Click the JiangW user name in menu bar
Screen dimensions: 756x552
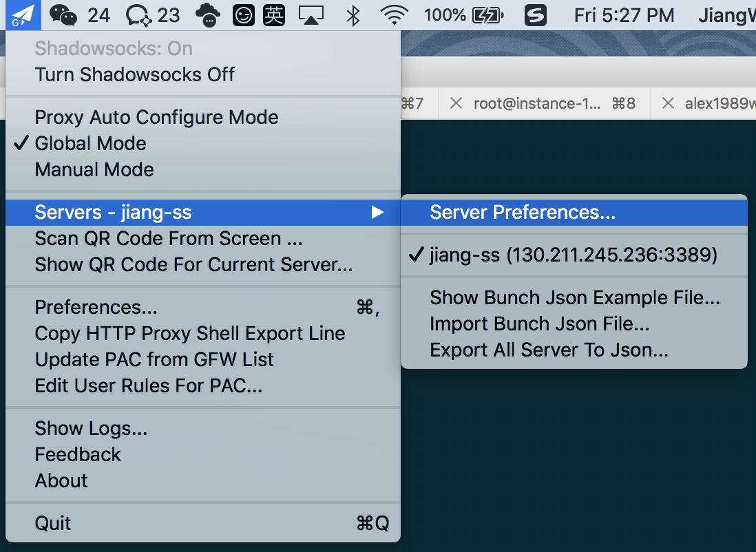coord(727,15)
